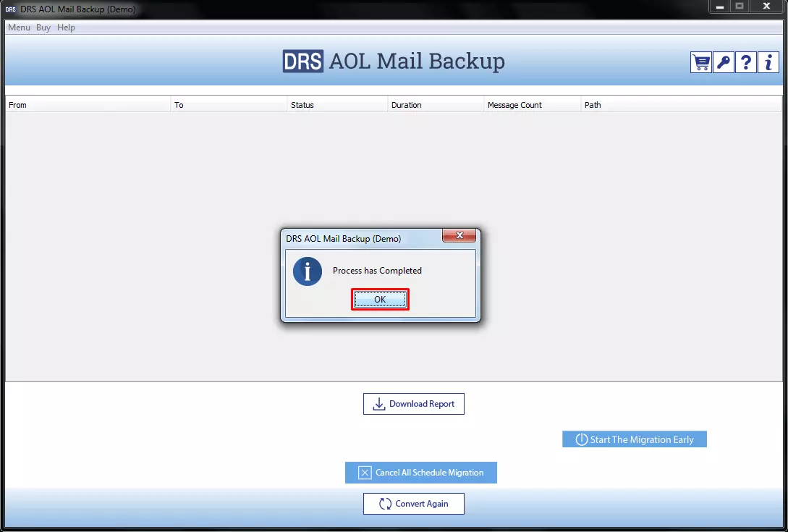The height and width of the screenshot is (532, 788).
Task: Sort by the From column header
Action: (88, 104)
